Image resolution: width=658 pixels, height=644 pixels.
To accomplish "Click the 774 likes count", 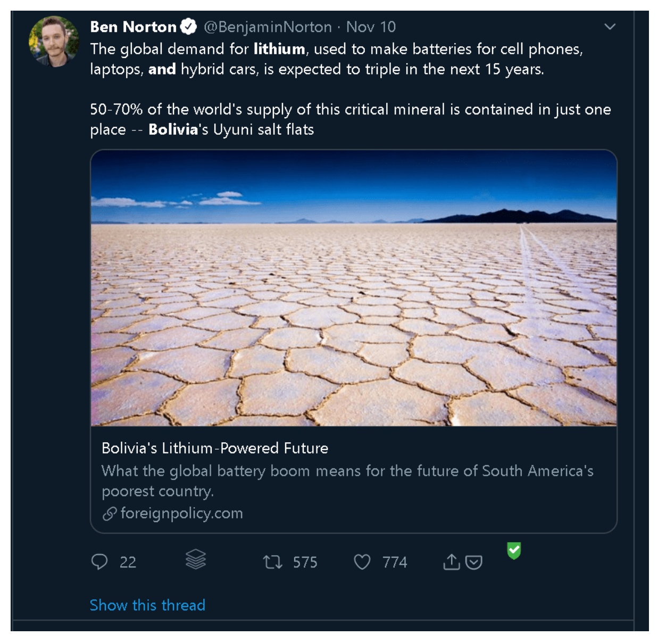I will 395,563.
